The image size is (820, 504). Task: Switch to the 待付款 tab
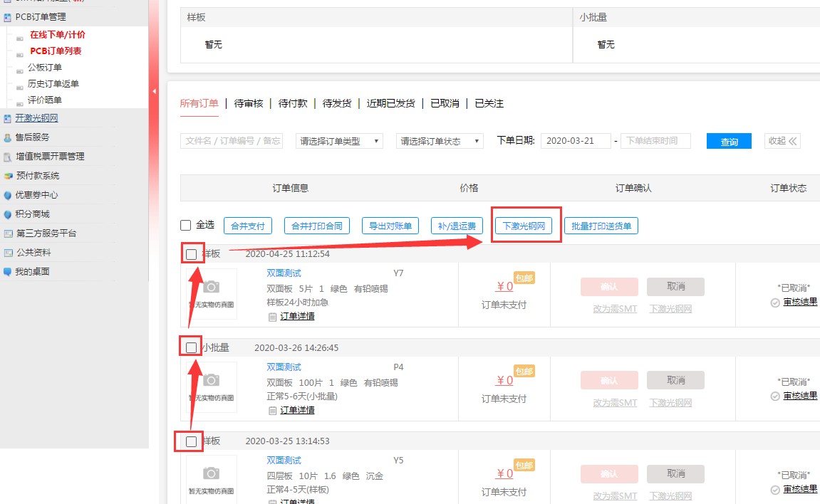coord(293,103)
